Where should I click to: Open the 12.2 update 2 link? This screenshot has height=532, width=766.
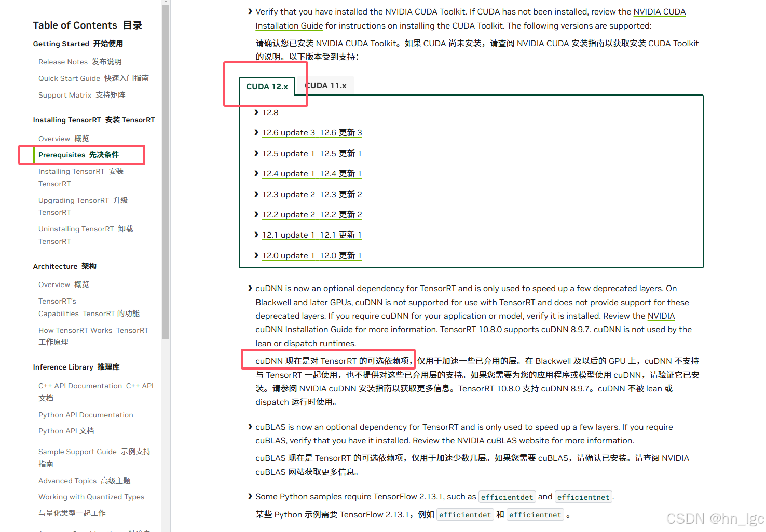pos(312,215)
